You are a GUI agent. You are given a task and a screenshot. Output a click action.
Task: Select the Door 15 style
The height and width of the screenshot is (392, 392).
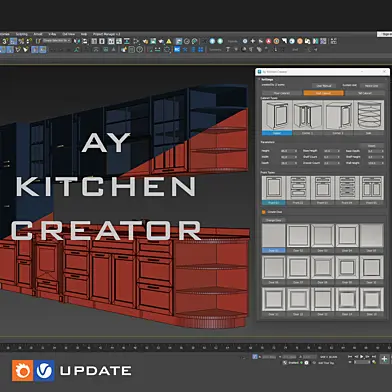click(372, 302)
